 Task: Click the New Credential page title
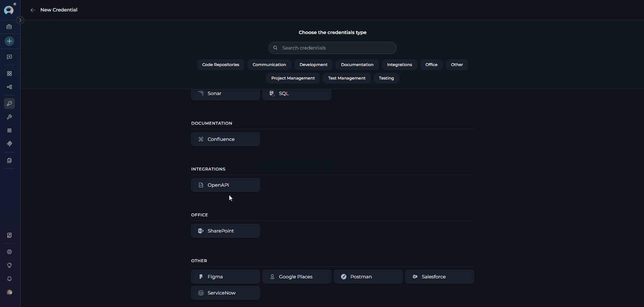click(x=59, y=10)
